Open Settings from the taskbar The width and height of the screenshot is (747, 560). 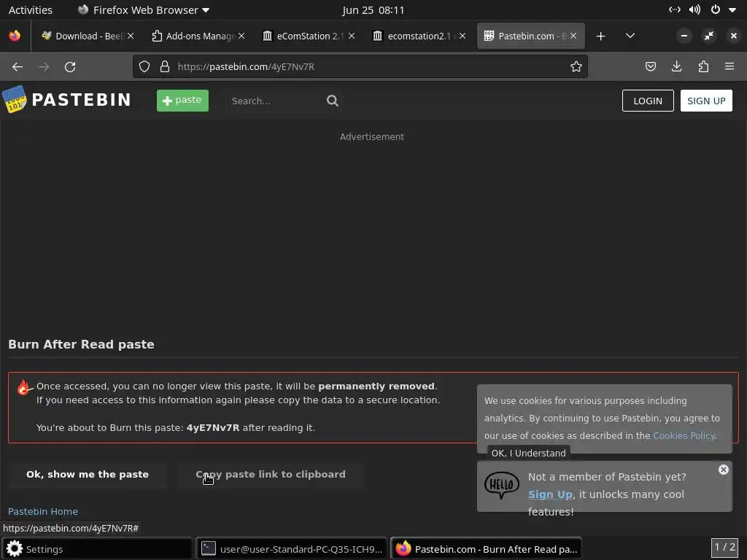click(97, 548)
